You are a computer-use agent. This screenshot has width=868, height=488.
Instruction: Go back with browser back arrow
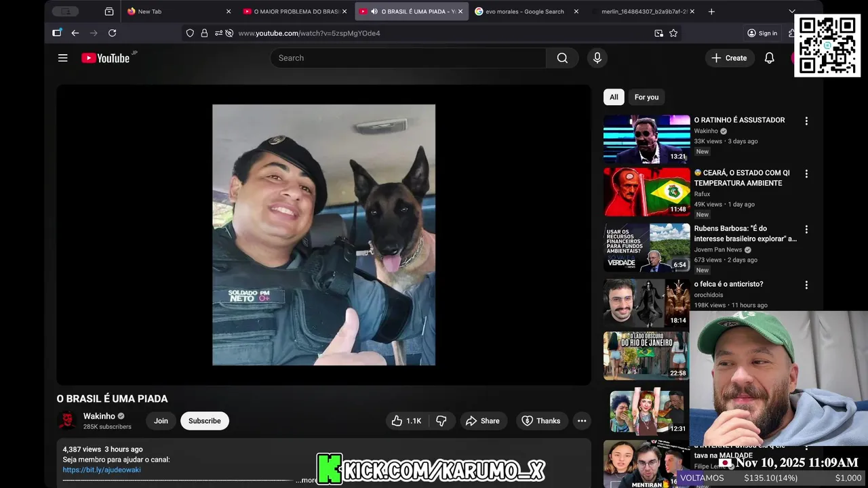75,33
